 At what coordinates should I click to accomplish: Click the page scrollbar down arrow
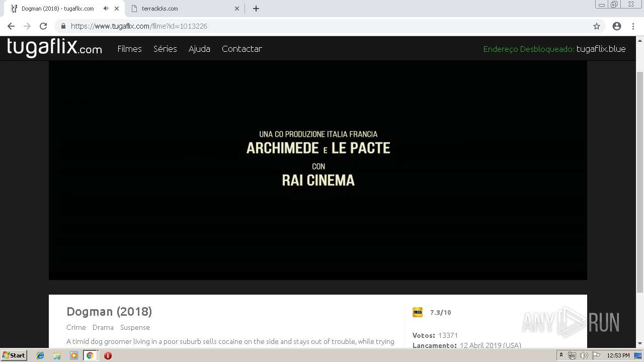(x=640, y=344)
